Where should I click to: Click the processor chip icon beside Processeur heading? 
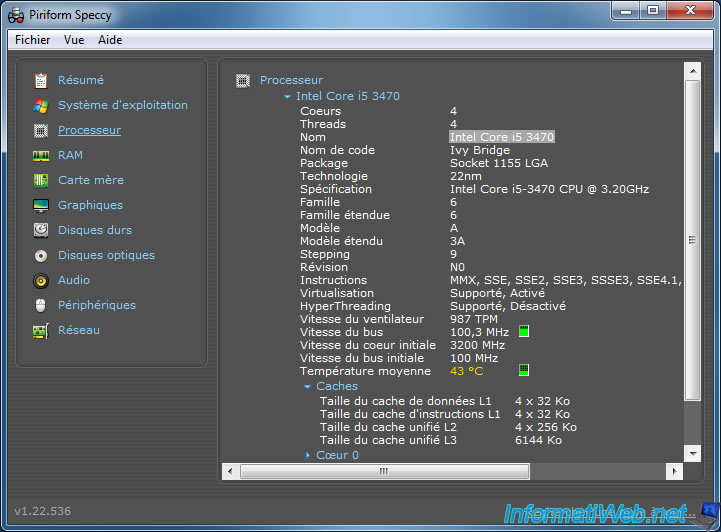pos(243,81)
